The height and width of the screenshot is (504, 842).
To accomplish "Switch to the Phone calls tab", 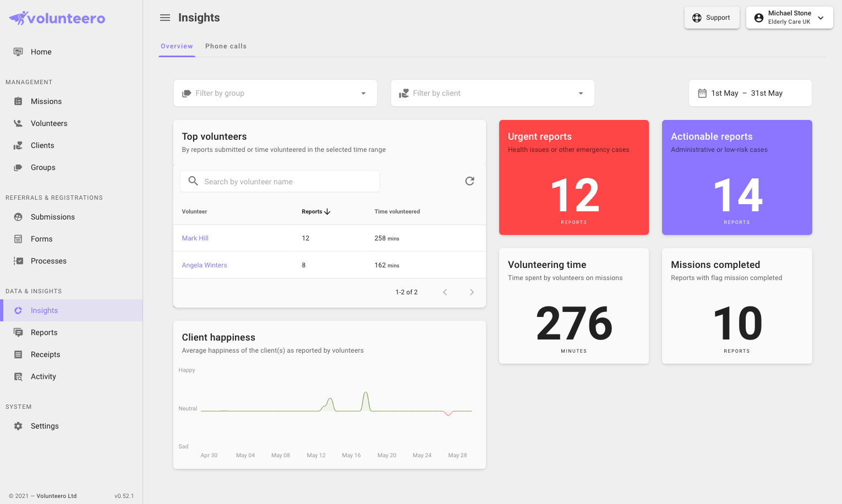I will (x=226, y=46).
